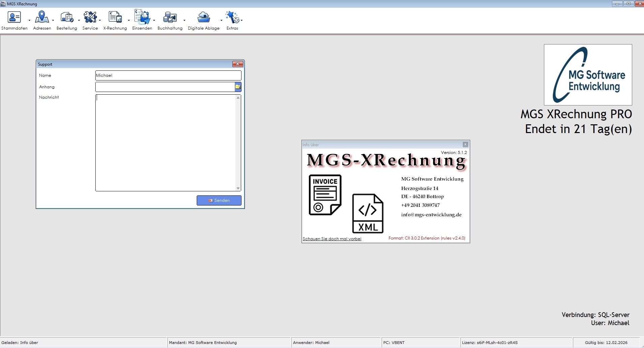Click the red 'Format: CII 3.0.2 Extension' text

[x=427, y=238]
